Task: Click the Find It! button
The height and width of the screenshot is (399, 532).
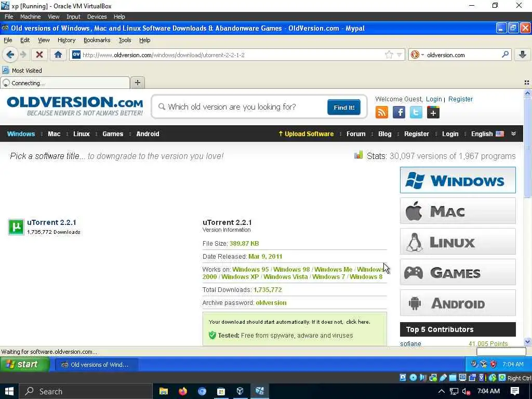Action: (x=344, y=107)
